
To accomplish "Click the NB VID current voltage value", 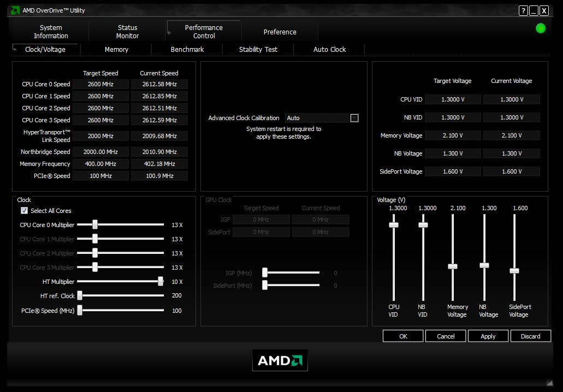I will (512, 117).
